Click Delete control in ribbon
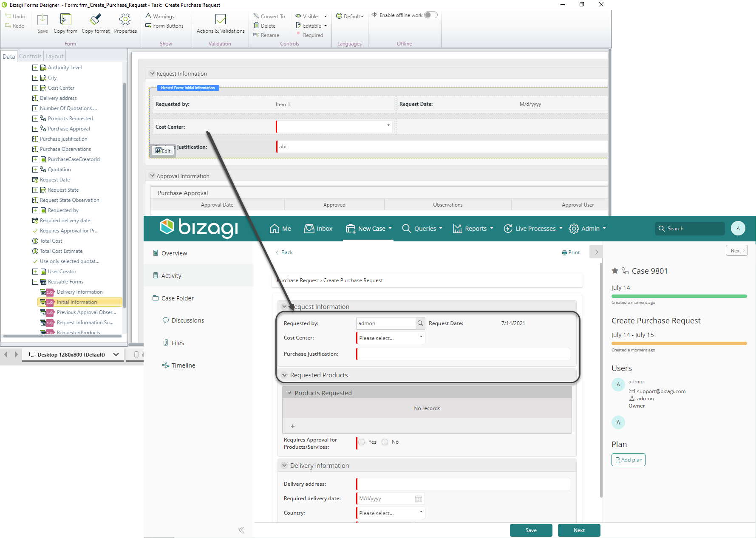The height and width of the screenshot is (538, 756). click(264, 26)
